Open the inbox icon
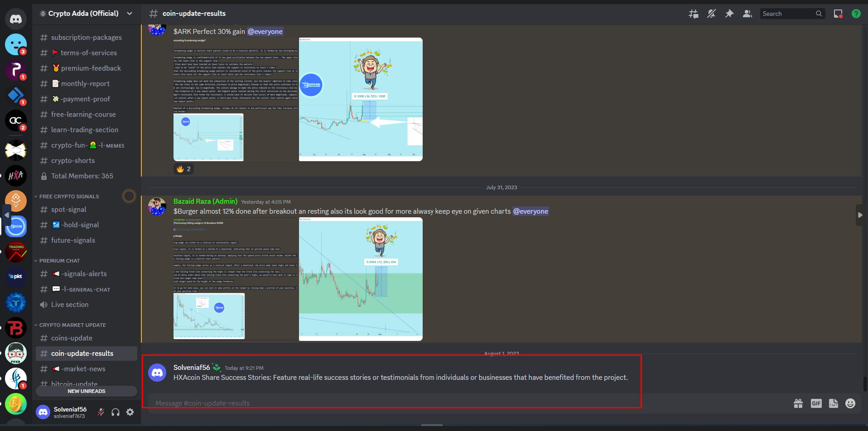 point(838,14)
